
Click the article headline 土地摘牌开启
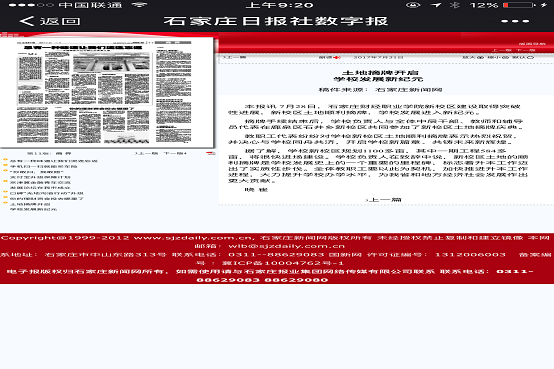click(380, 73)
